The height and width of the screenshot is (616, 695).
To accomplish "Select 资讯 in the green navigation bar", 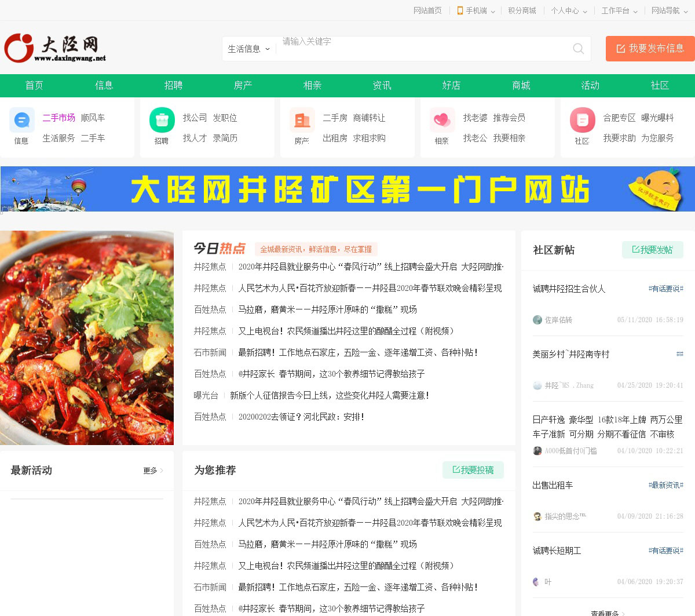I will point(382,85).
